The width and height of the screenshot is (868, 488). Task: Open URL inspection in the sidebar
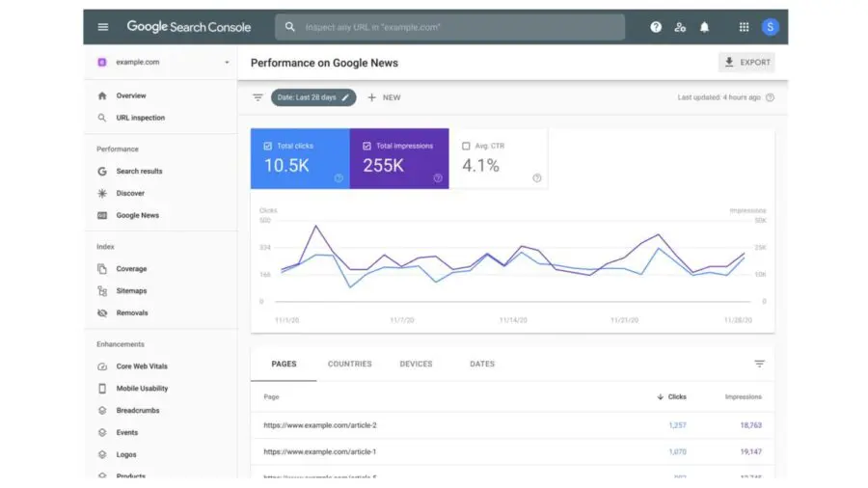click(x=141, y=118)
